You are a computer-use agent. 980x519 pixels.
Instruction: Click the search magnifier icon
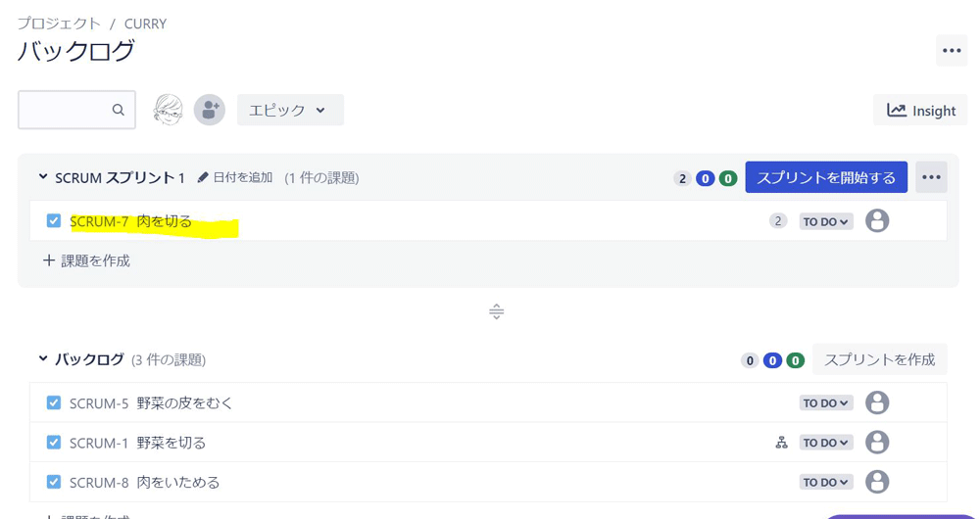point(119,110)
